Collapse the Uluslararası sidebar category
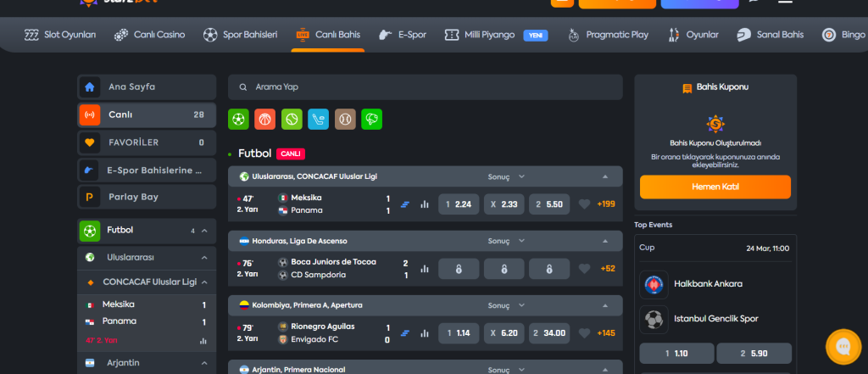Screen dimensions: 868x374 point(204,258)
